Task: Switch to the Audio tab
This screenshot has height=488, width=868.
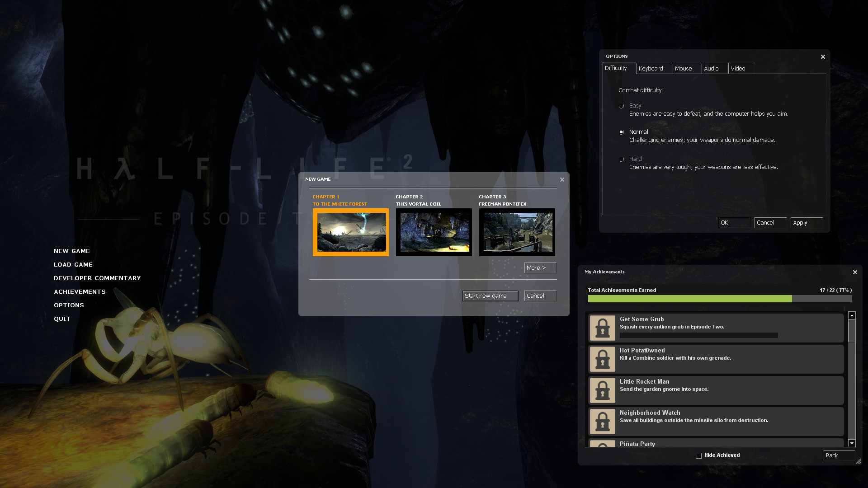Action: (x=715, y=69)
